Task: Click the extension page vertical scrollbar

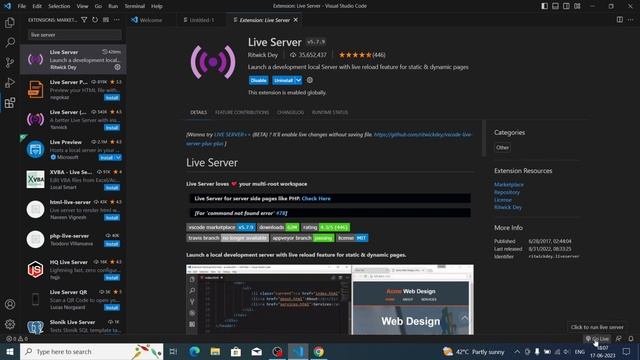Action: [484, 138]
